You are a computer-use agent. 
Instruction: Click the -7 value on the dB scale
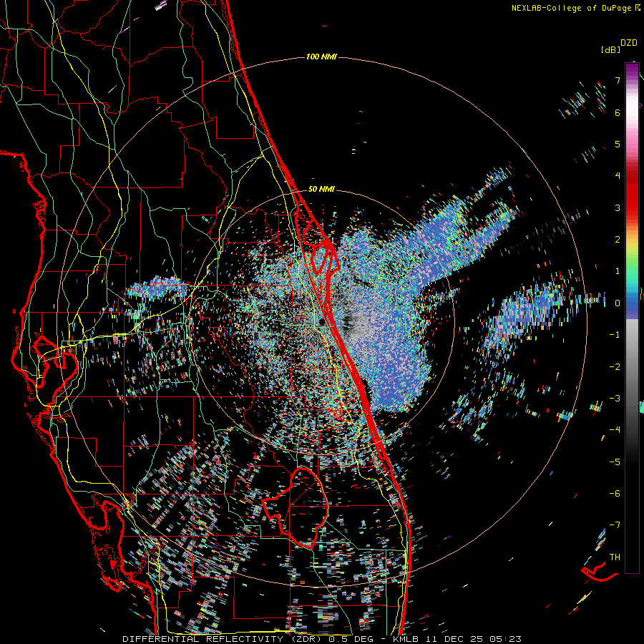615,525
